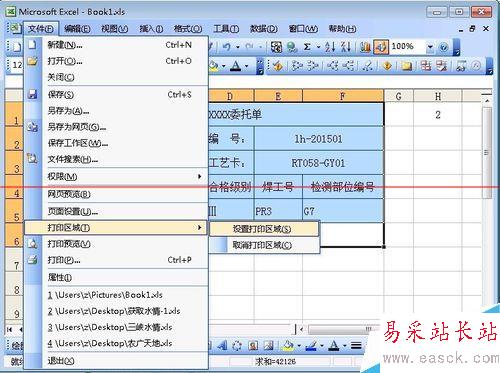
Task: Click the Error Checking icon on auditing toolbar
Action: pyautogui.click(x=278, y=66)
